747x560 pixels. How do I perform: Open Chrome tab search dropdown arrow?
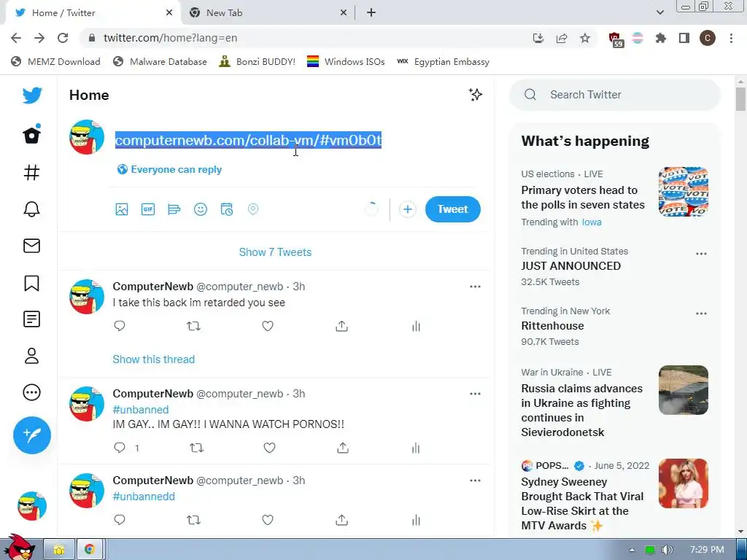[x=659, y=13]
